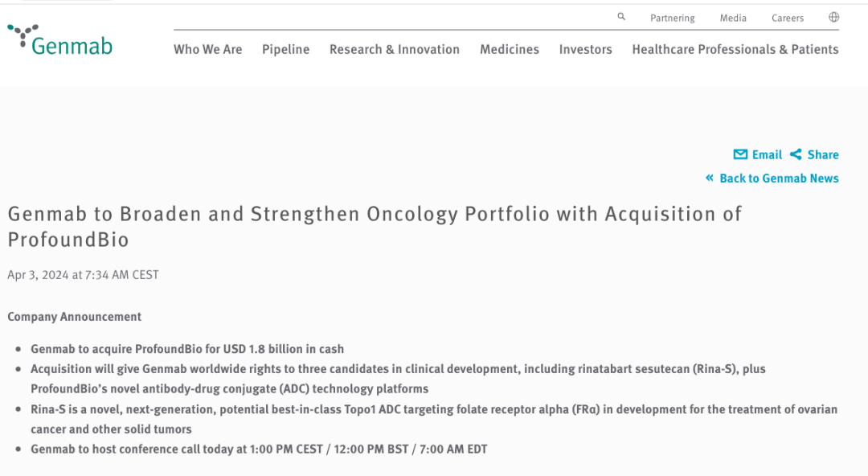Click the double-chevron back arrow icon

click(709, 178)
